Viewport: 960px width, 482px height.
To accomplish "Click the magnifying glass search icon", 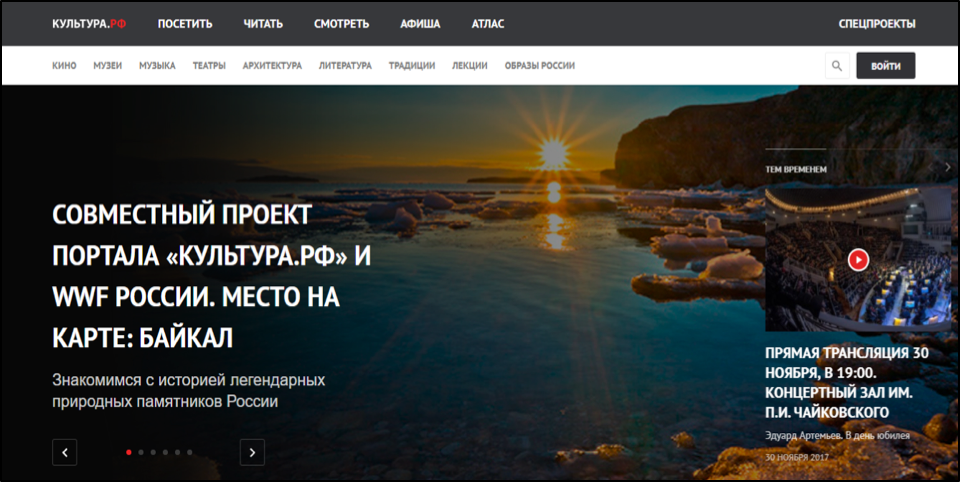I will tap(837, 66).
